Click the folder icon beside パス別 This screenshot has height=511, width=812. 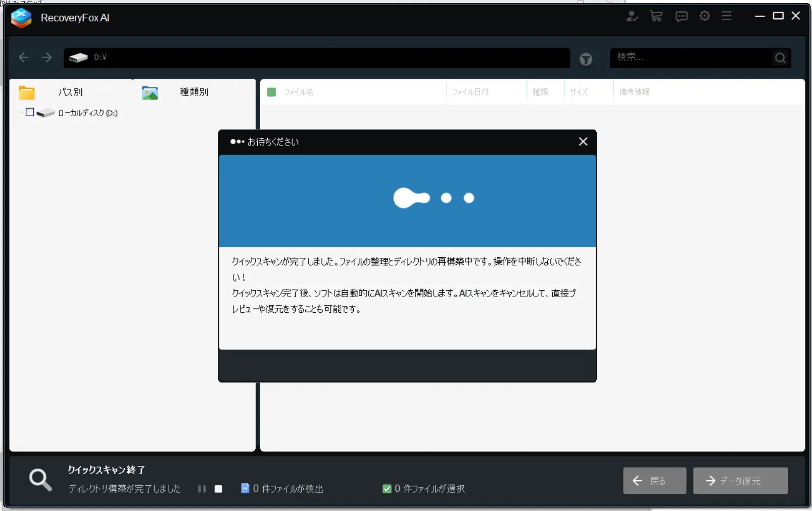[26, 92]
